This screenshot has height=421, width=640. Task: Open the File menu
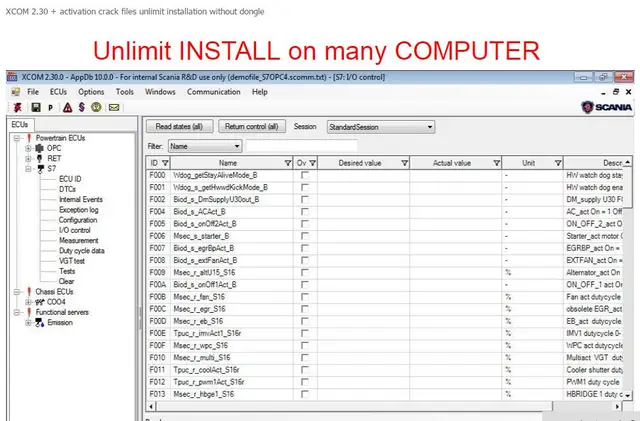click(33, 92)
